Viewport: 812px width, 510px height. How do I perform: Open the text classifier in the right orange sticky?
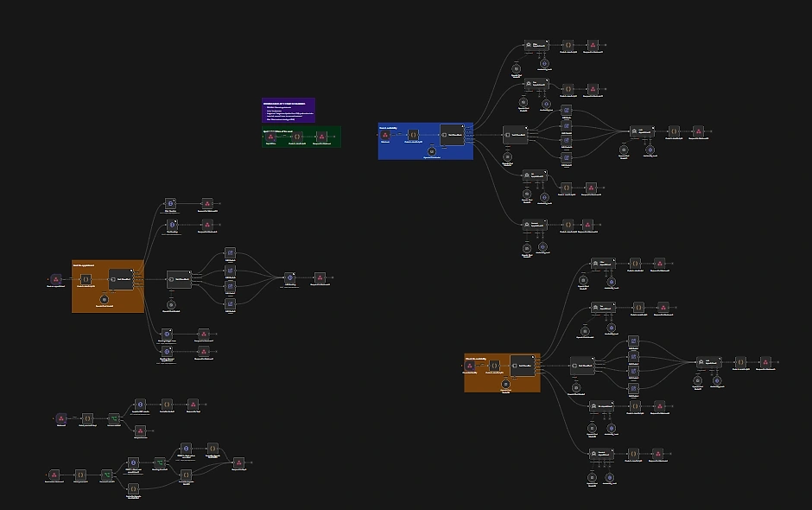[x=523, y=366]
